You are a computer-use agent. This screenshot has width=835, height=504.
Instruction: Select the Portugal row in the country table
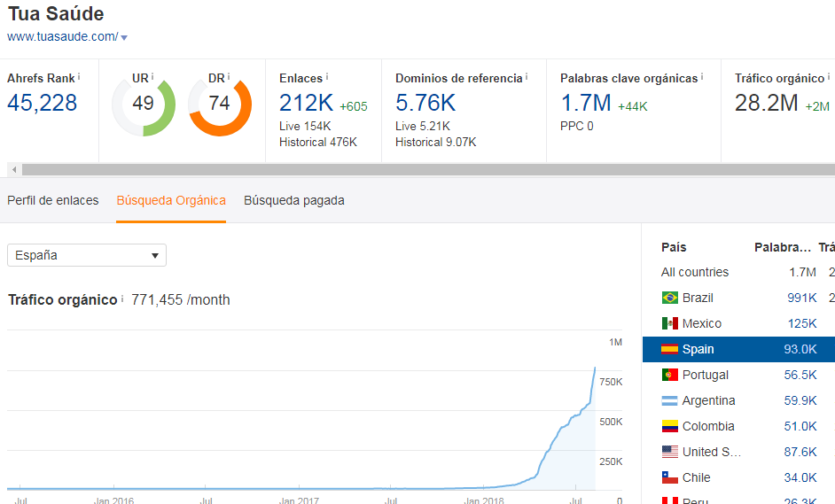pyautogui.click(x=738, y=375)
